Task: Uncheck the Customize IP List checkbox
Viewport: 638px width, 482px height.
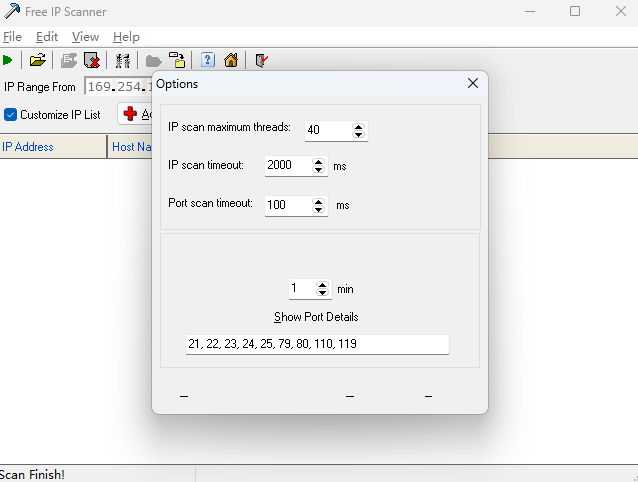Action: [11, 114]
